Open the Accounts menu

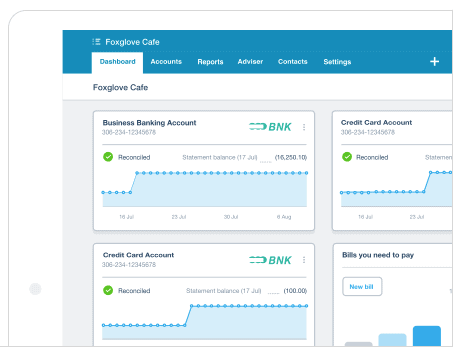click(x=166, y=62)
